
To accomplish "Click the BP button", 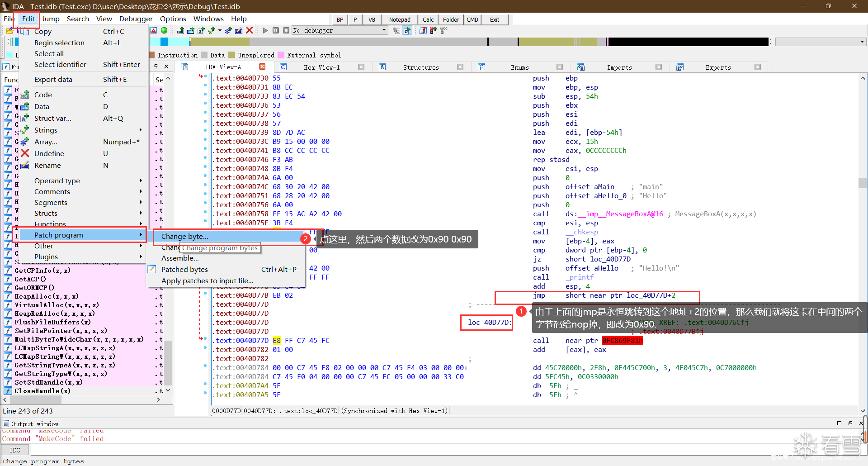I will [x=340, y=19].
